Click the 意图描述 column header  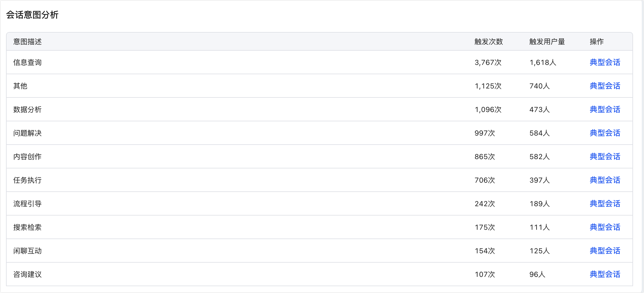[x=27, y=42]
